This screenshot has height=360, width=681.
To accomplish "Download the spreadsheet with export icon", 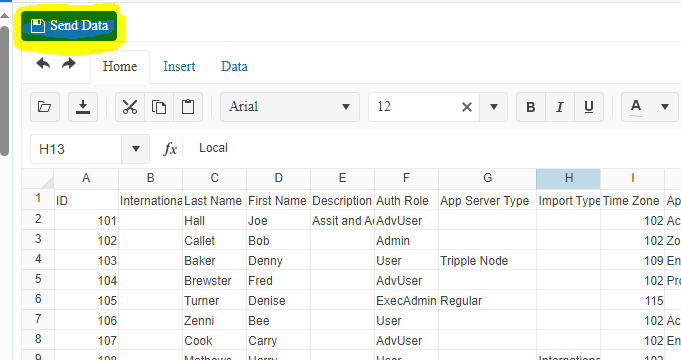I will pos(83,107).
